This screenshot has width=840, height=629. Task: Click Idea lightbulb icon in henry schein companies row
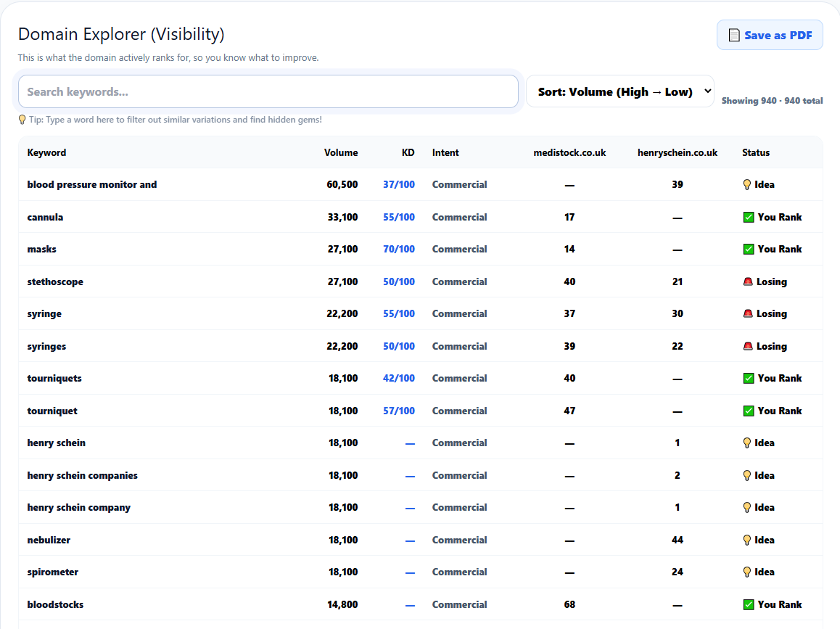coord(746,475)
